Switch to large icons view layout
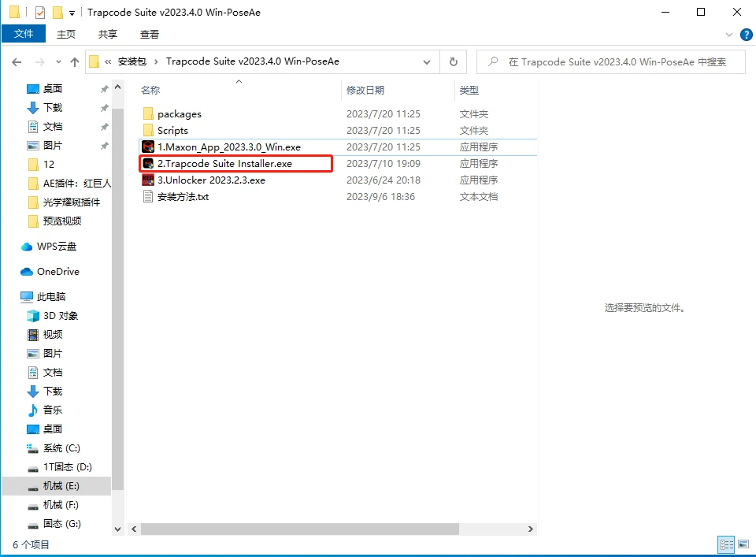Screen dimensions: 756x557 [743, 545]
